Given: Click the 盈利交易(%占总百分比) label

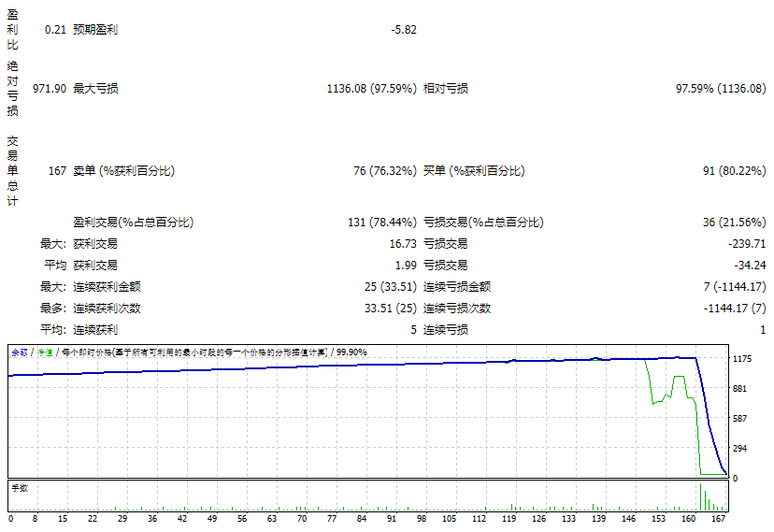Looking at the screenshot, I should point(133,223).
